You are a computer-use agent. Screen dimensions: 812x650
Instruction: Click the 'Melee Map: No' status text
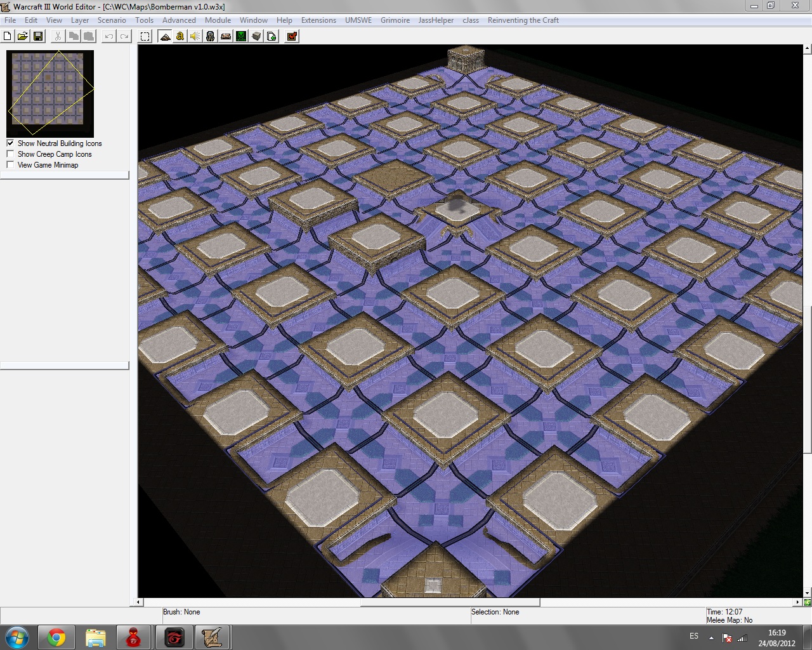click(730, 620)
